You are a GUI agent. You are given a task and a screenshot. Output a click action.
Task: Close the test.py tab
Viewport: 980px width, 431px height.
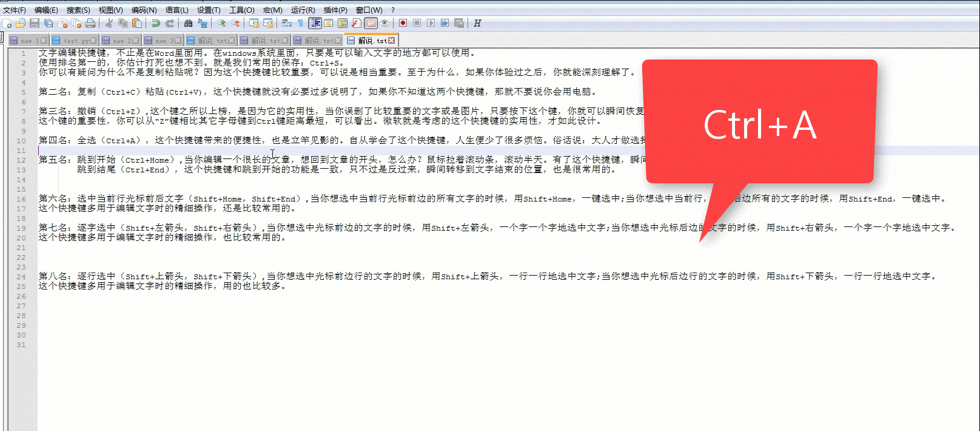click(93, 41)
